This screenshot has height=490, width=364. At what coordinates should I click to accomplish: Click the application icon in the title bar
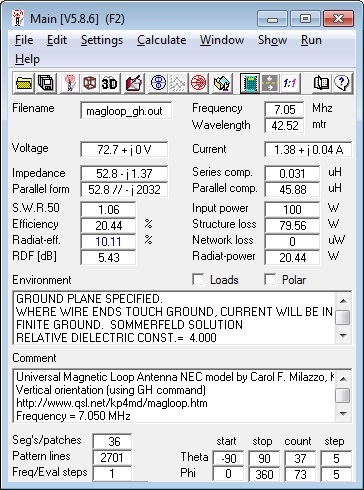(x=18, y=18)
